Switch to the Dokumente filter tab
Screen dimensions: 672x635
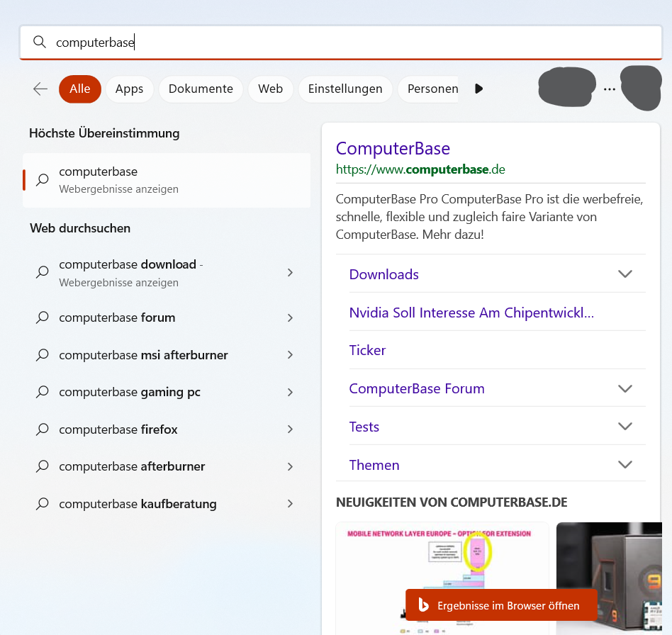tap(201, 89)
